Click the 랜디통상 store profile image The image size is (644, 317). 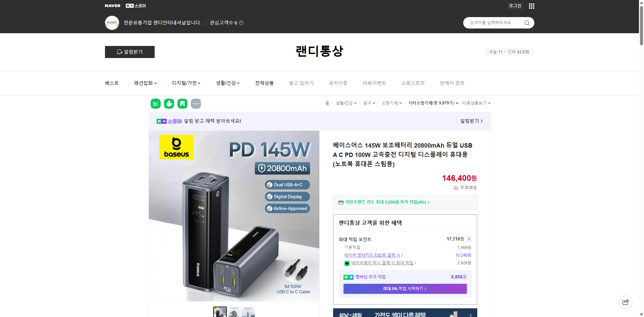(112, 23)
